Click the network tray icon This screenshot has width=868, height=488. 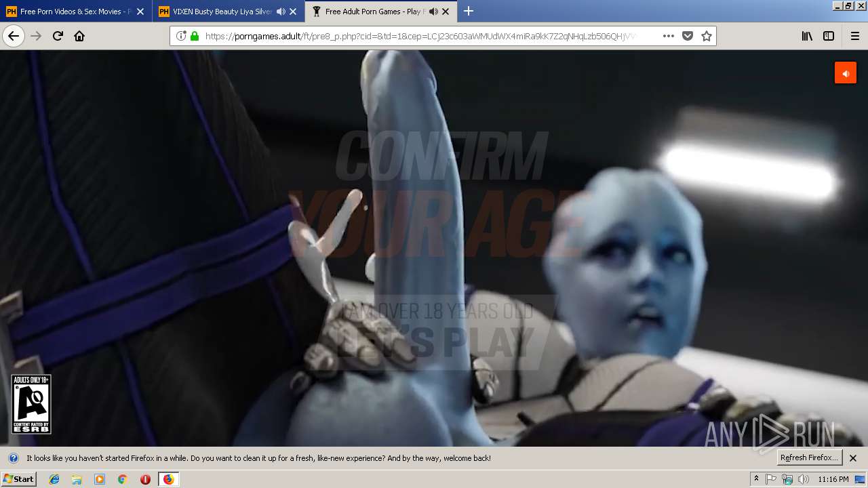point(787,479)
